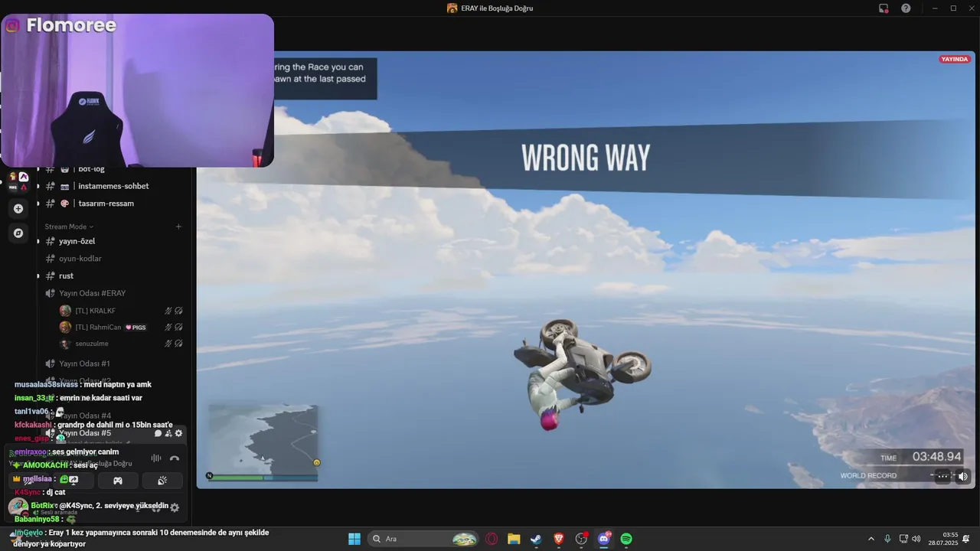
Task: Disconnect from the voice call
Action: 174,458
